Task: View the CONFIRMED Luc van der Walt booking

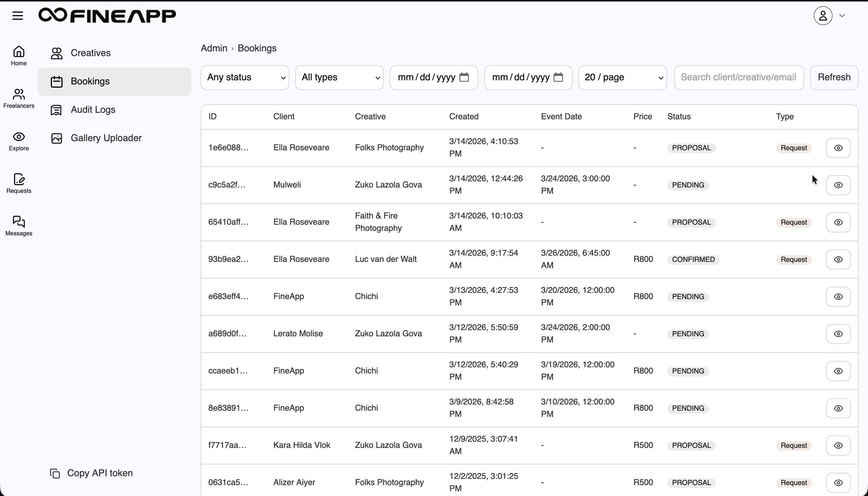Action: click(x=838, y=259)
